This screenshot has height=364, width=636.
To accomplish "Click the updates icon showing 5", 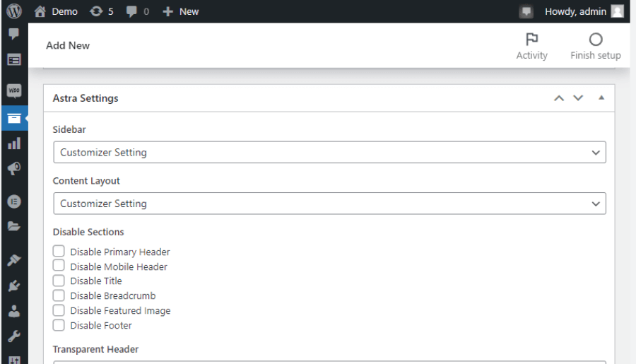I will pyautogui.click(x=101, y=11).
